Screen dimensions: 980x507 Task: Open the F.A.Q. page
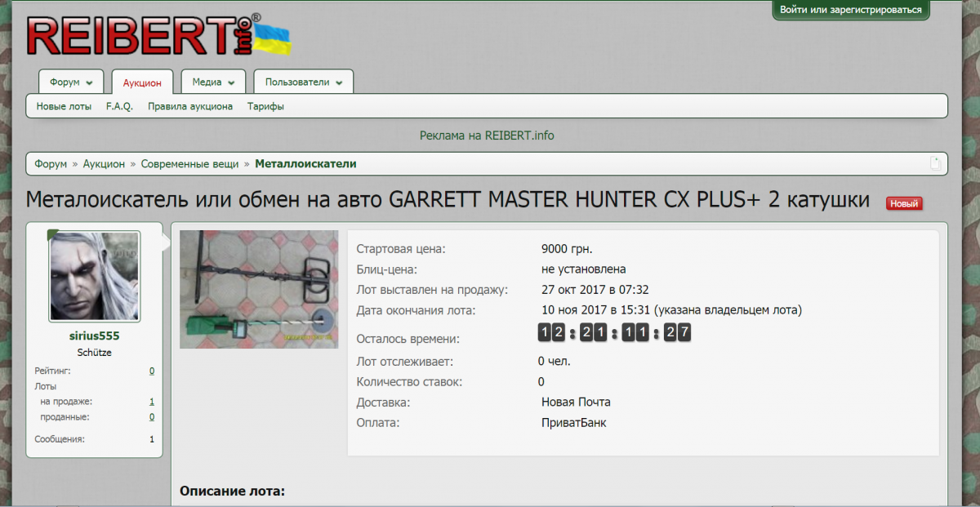(119, 106)
